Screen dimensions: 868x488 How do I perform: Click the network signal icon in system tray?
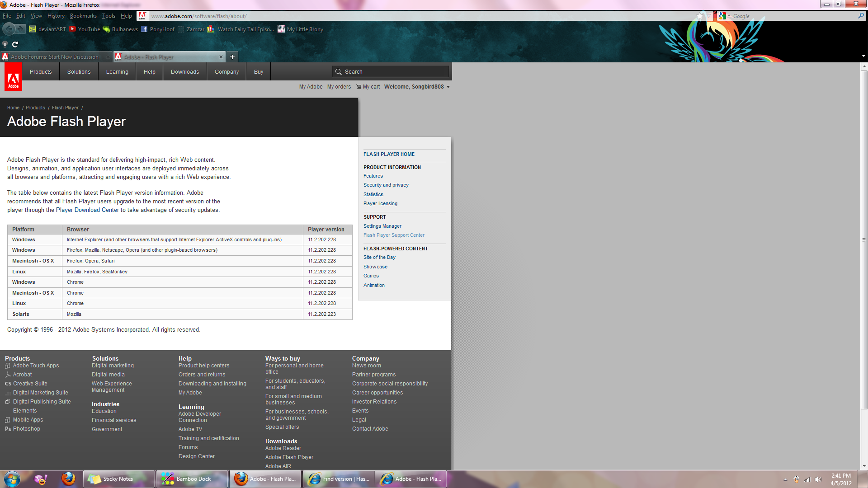point(807,479)
